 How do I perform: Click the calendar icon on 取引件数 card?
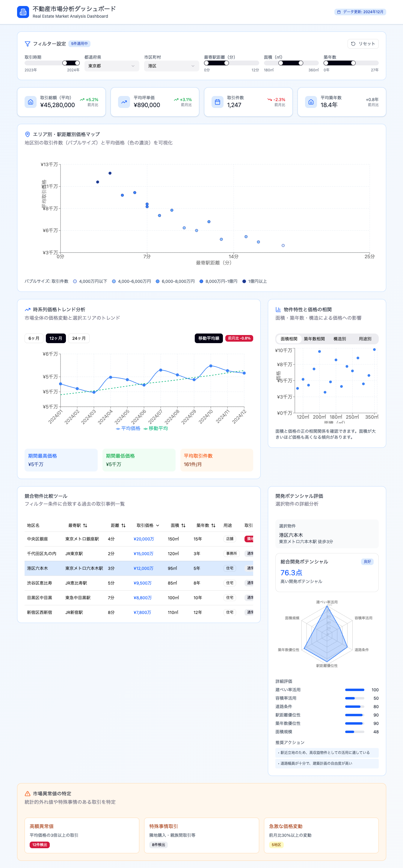point(218,102)
